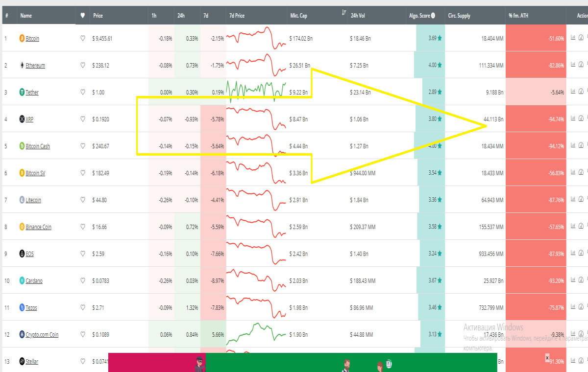Mark XRP as favorite via heart
588x372 pixels.
click(x=83, y=119)
